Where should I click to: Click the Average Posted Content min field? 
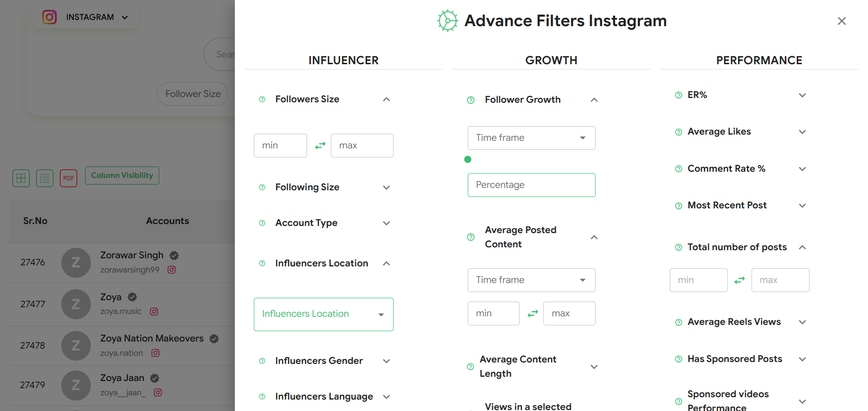click(493, 313)
